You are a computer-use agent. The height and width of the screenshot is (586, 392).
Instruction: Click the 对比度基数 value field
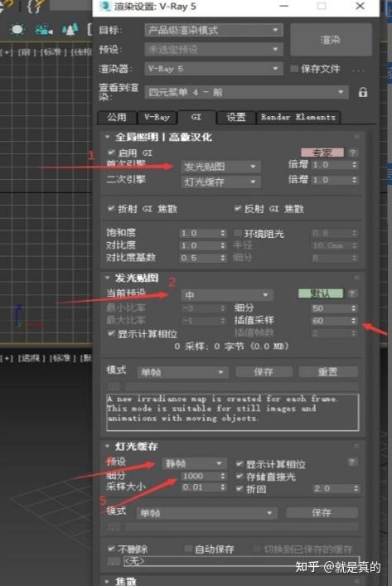click(199, 258)
